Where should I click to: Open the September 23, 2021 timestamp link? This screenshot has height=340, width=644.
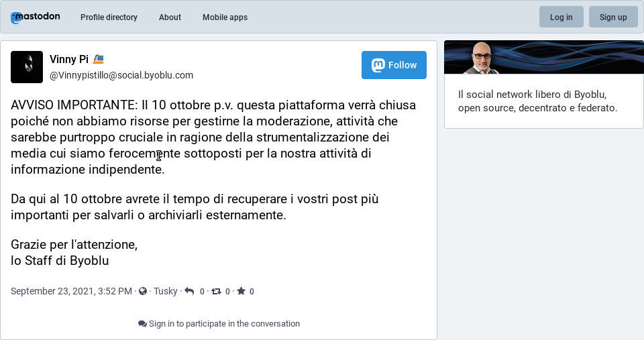[72, 291]
